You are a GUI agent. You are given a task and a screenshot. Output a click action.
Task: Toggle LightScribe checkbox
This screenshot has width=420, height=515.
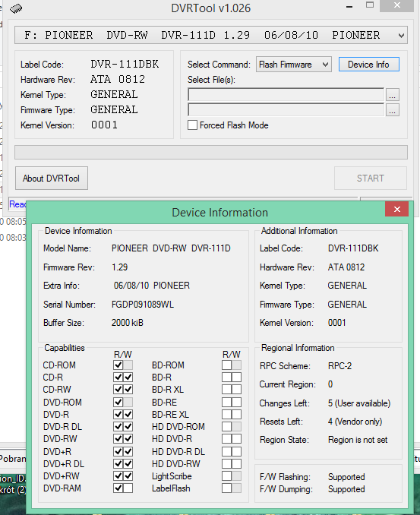(226, 476)
